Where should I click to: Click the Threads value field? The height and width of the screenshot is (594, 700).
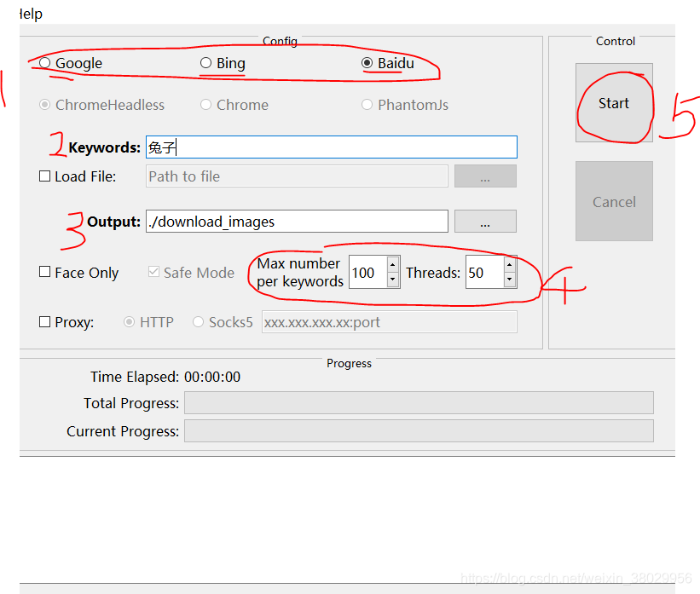coord(485,272)
